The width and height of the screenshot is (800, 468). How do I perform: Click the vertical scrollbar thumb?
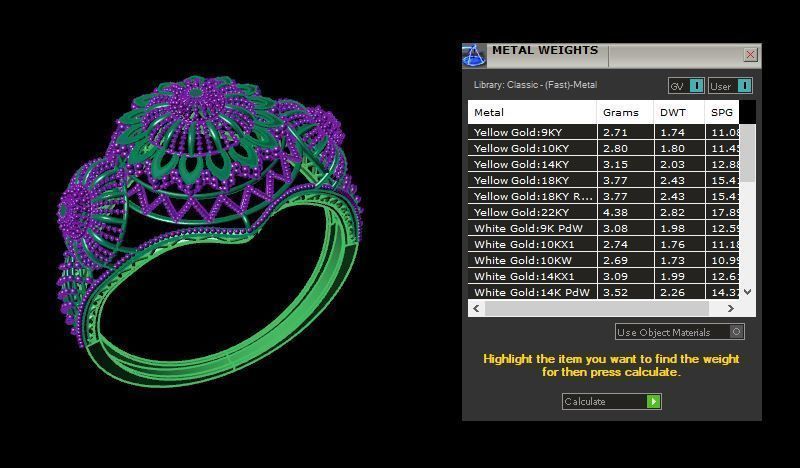747,153
